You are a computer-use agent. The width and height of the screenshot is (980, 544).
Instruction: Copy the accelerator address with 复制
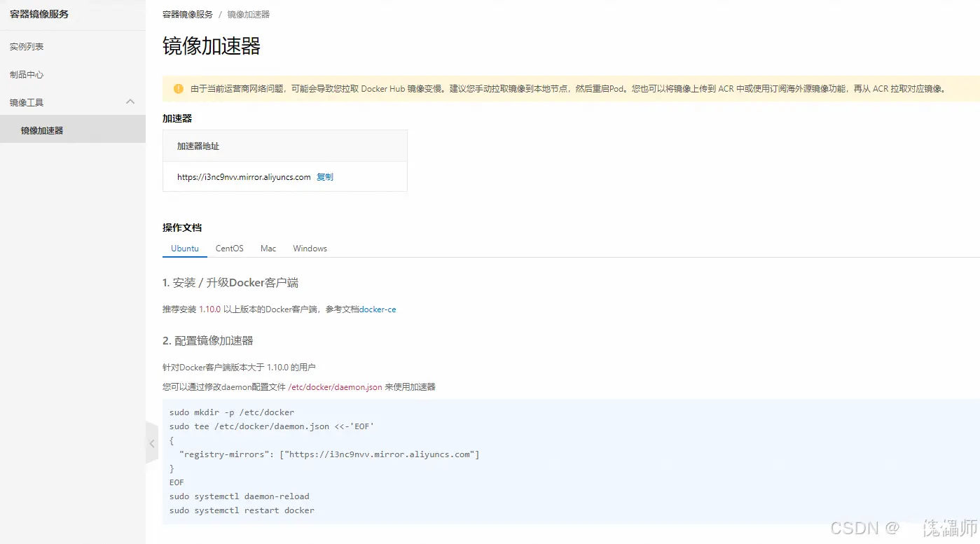tap(325, 177)
